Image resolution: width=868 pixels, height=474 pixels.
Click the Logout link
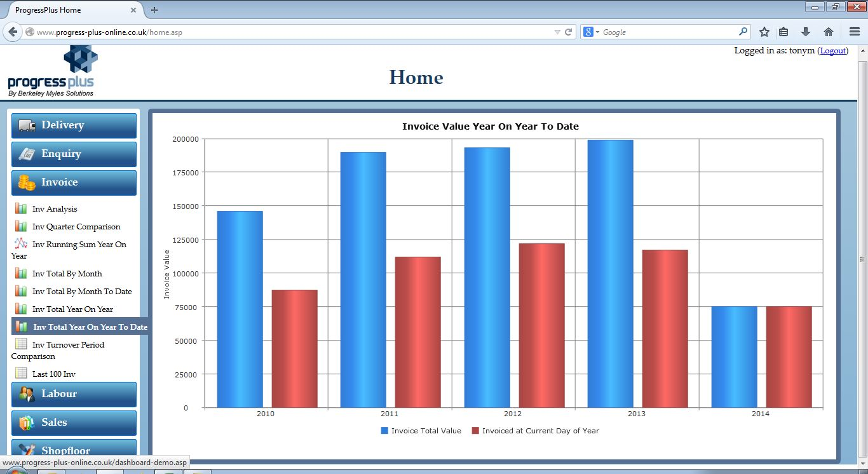pyautogui.click(x=833, y=51)
